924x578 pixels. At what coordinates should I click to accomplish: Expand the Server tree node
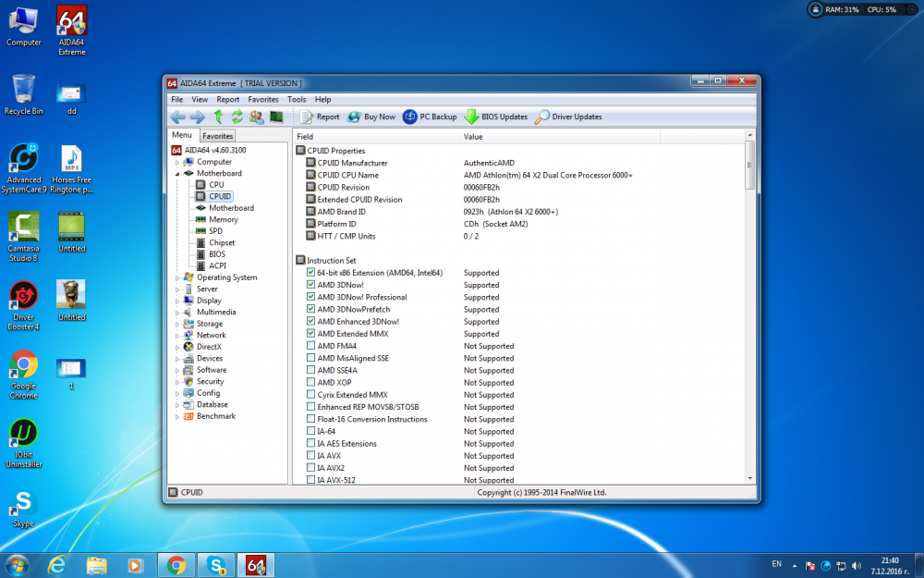(177, 289)
